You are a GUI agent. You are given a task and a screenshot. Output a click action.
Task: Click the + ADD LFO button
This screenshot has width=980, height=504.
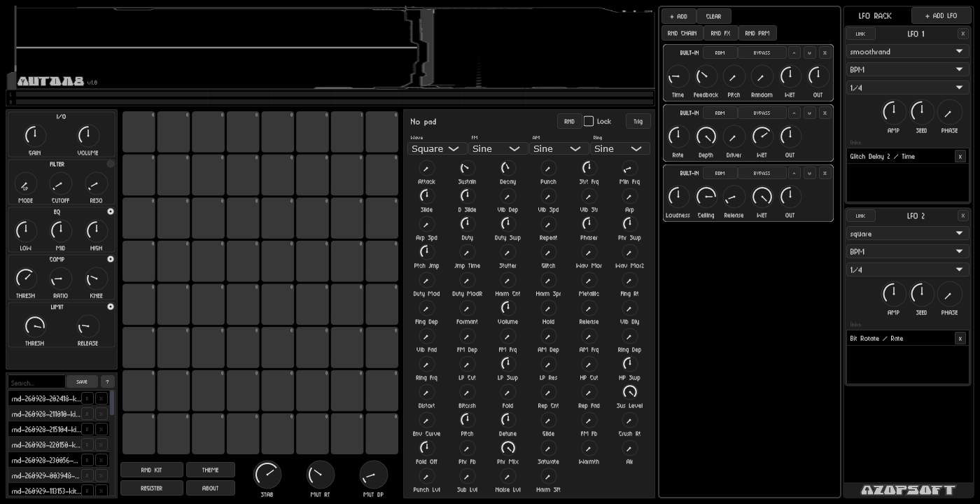pyautogui.click(x=941, y=15)
